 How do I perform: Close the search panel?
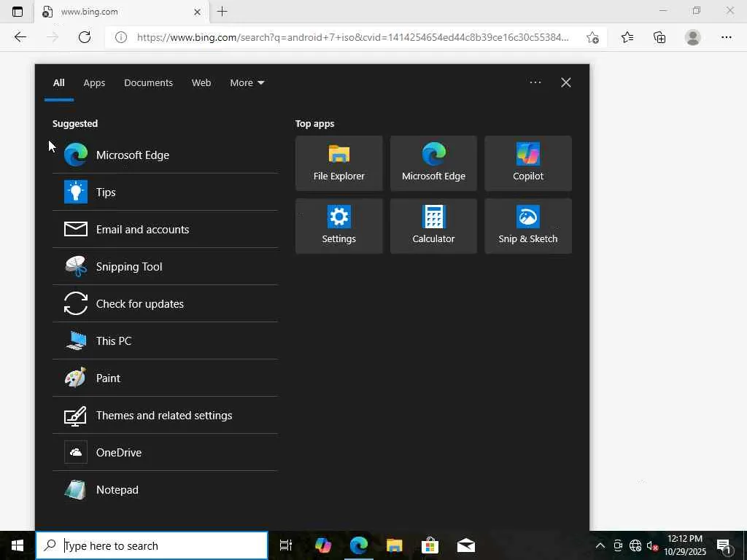[565, 82]
